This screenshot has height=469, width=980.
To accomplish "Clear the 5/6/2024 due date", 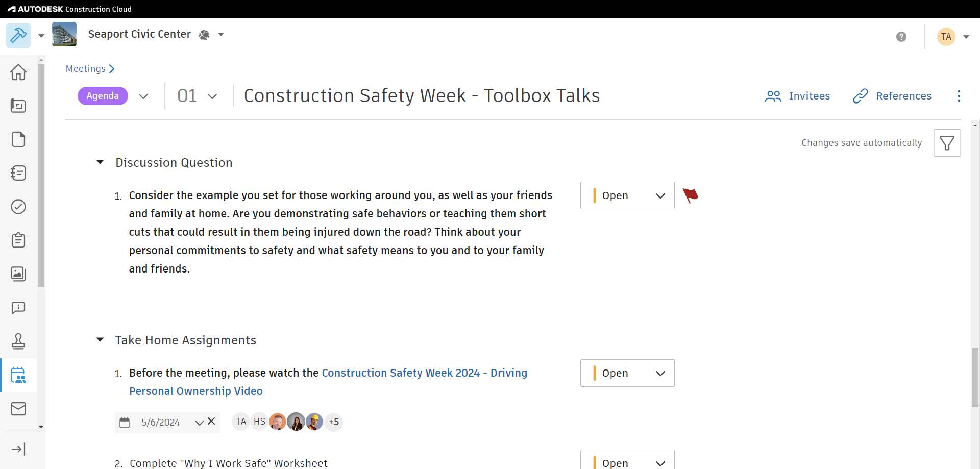I will (x=211, y=422).
